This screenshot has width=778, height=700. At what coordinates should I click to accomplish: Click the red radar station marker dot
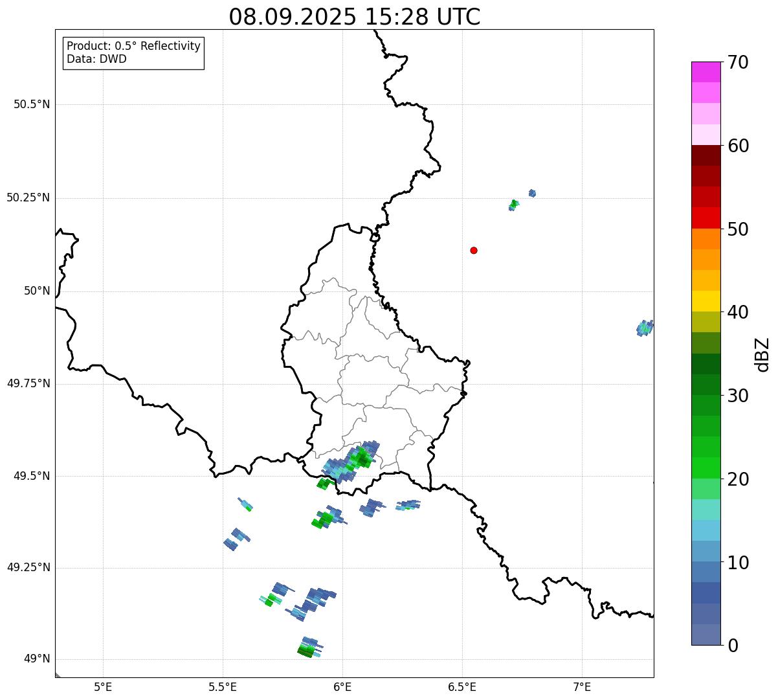pyautogui.click(x=474, y=250)
